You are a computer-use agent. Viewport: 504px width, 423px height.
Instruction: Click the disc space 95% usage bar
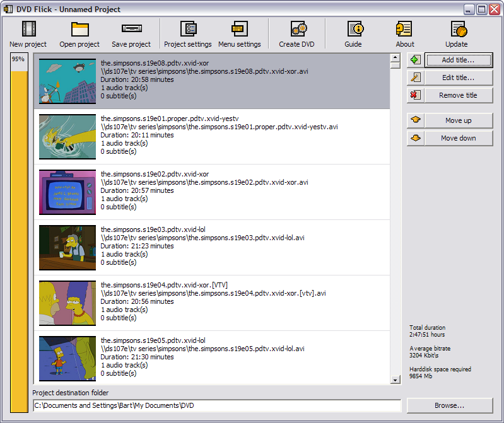[x=19, y=233]
